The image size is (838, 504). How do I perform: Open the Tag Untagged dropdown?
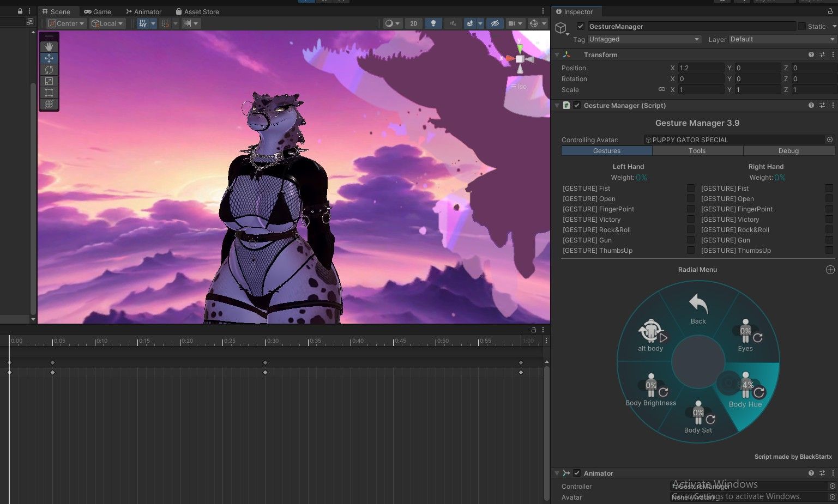tap(644, 39)
